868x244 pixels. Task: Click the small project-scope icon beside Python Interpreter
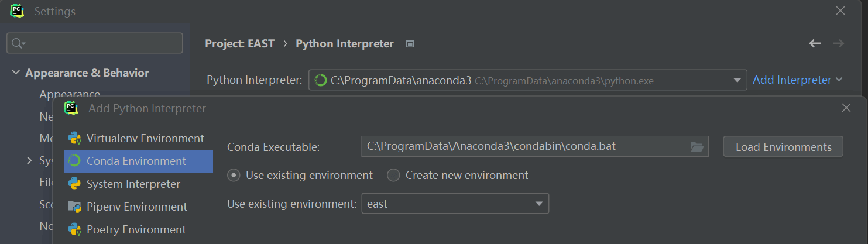point(410,44)
